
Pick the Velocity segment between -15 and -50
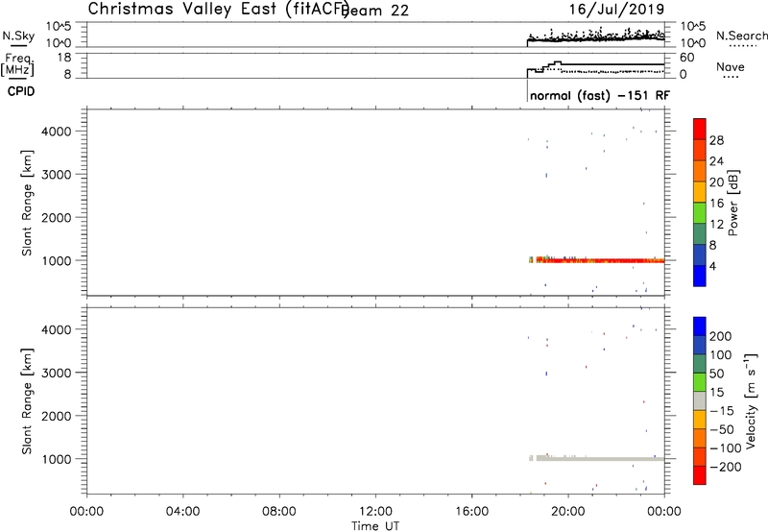tap(700, 420)
